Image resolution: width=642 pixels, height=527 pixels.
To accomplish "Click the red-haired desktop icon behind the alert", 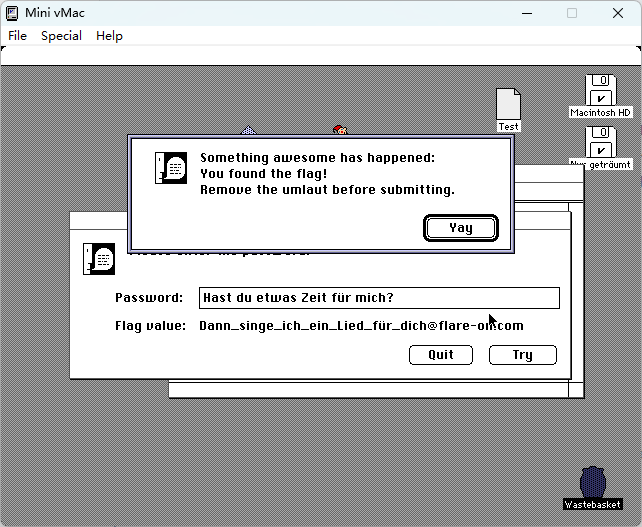I will pyautogui.click(x=340, y=130).
